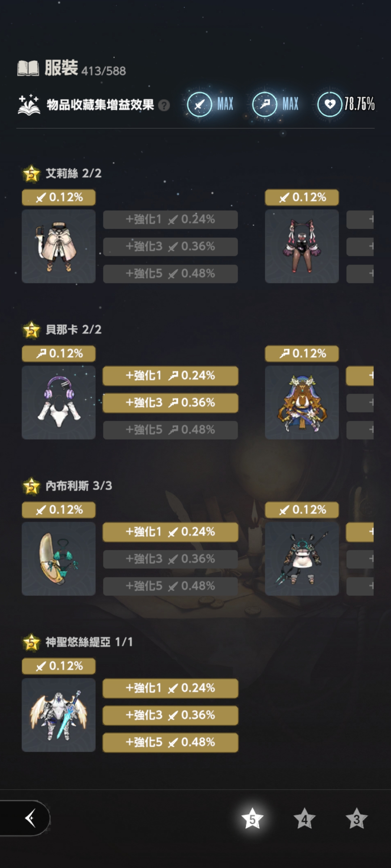Select 艾莉絲 cat-ear bunny costume thumbnail

(302, 246)
